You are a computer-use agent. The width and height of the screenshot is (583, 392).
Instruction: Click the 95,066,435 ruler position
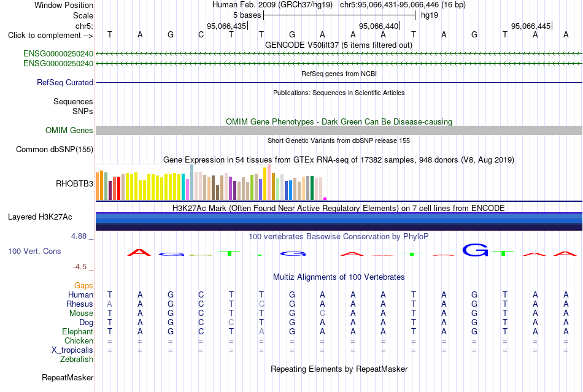[x=227, y=26]
